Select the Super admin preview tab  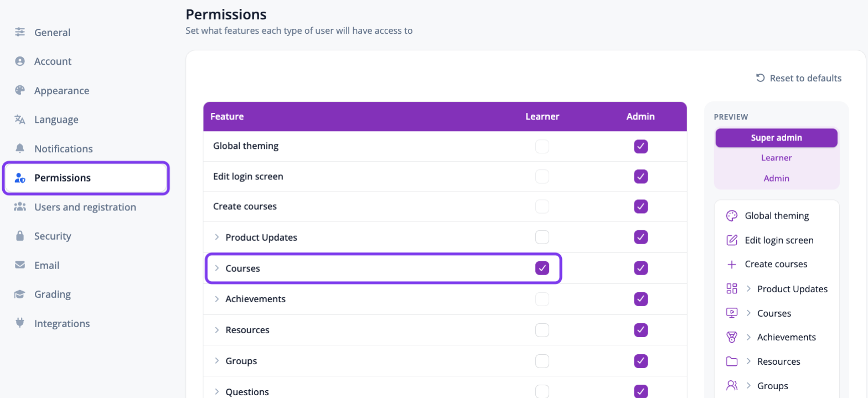(x=776, y=138)
